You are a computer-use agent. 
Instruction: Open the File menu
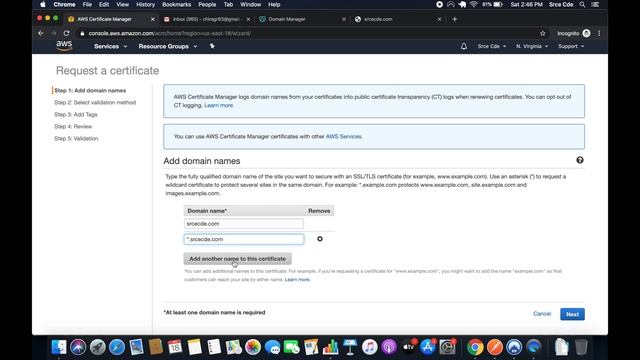click(x=87, y=4)
